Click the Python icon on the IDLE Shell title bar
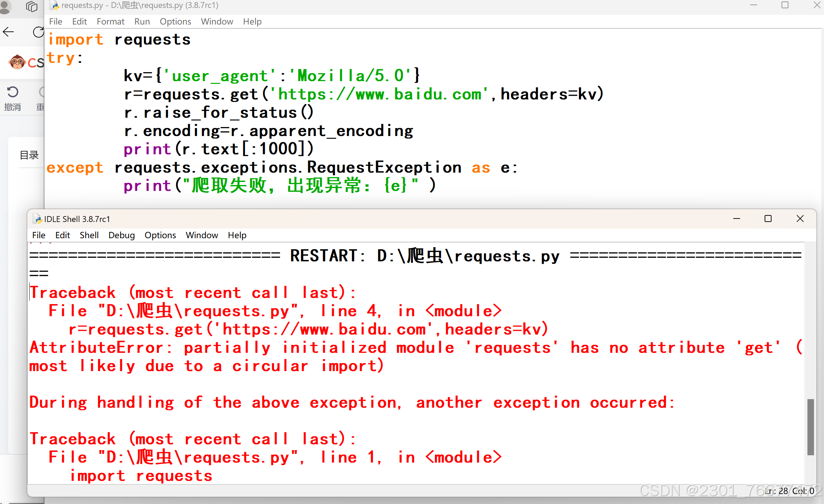 click(x=36, y=219)
